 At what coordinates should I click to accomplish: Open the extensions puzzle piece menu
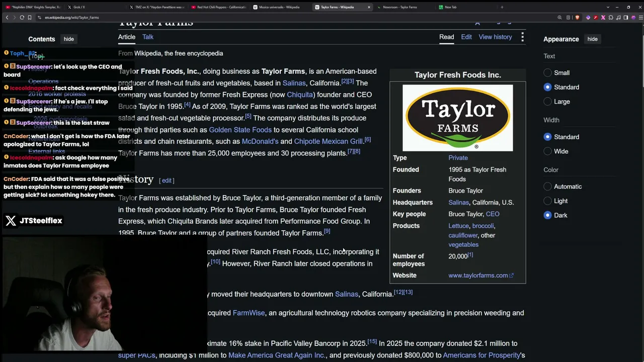(611, 18)
